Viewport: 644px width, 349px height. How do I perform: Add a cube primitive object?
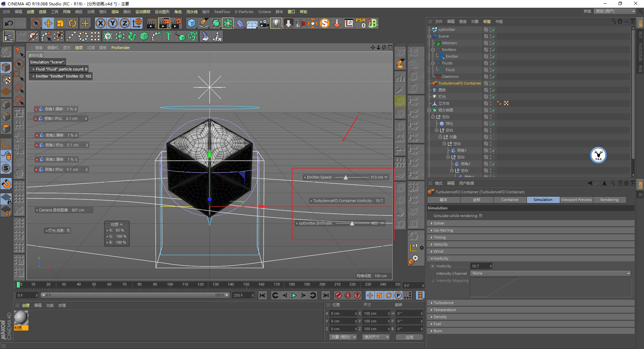coord(192,23)
